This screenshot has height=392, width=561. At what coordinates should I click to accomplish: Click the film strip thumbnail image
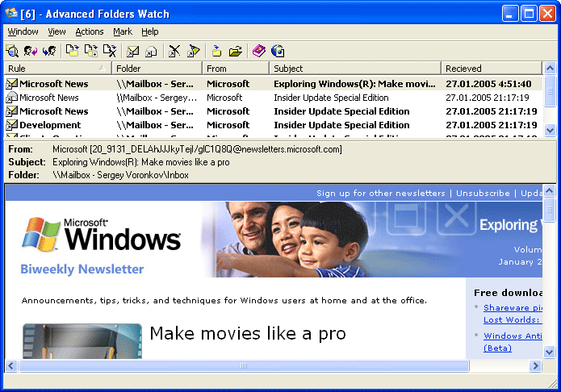(82, 341)
